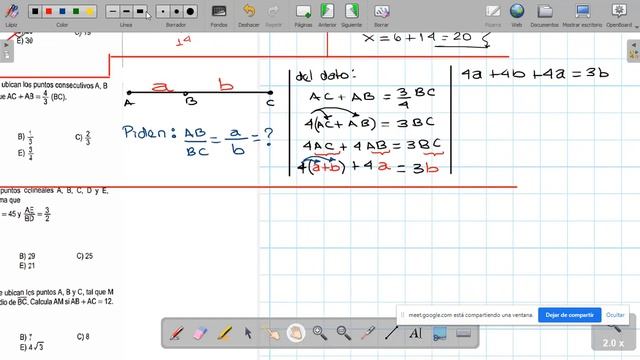
Task: Expand the right library side panel
Action: point(633,51)
